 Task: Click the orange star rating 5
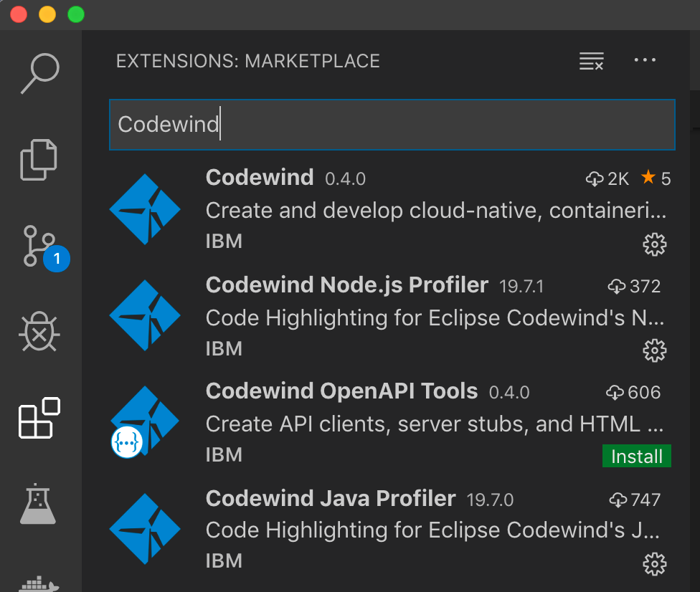click(x=656, y=178)
